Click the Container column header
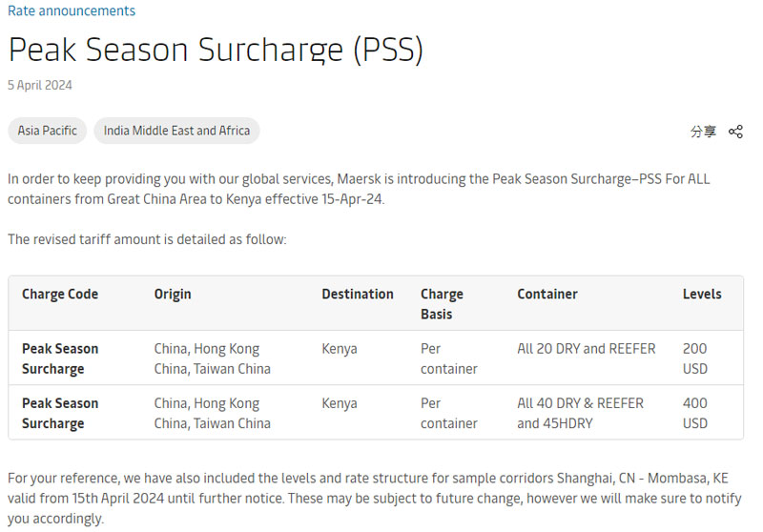Image resolution: width=763 pixels, height=532 pixels. (547, 294)
